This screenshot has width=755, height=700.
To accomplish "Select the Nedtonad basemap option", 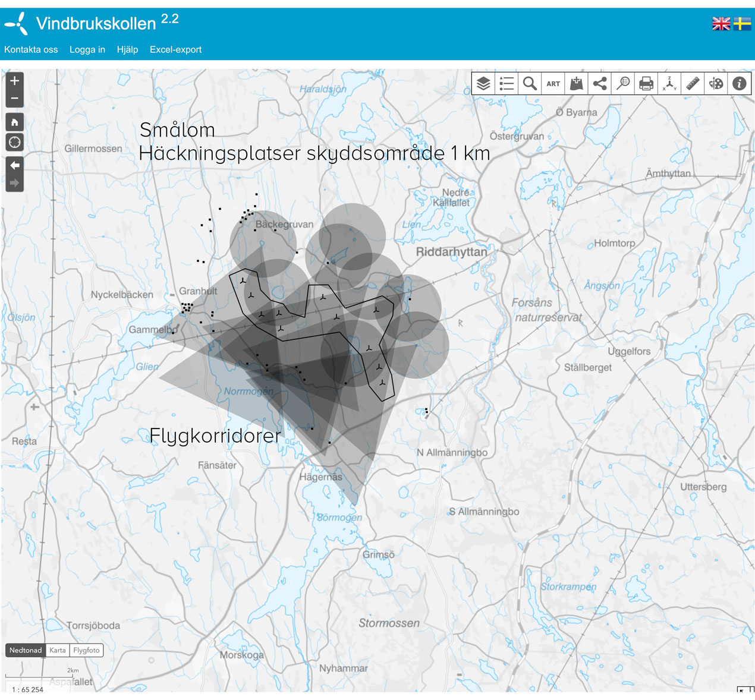I will click(x=26, y=650).
